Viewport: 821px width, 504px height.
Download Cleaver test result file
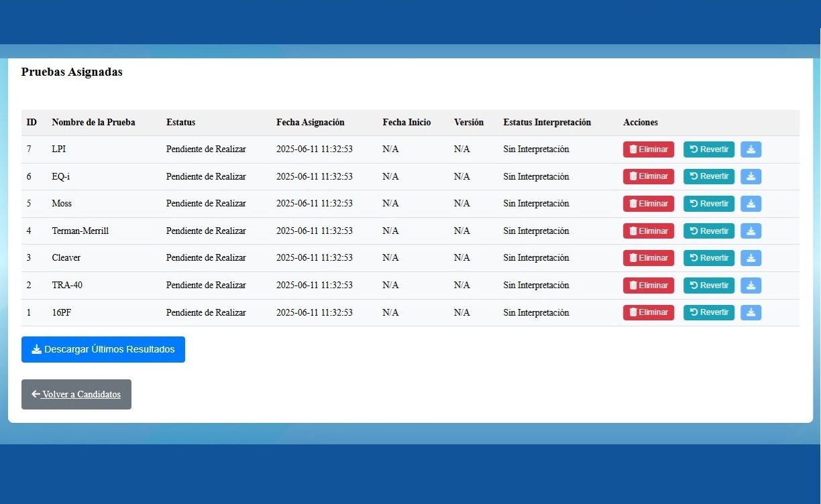(751, 258)
